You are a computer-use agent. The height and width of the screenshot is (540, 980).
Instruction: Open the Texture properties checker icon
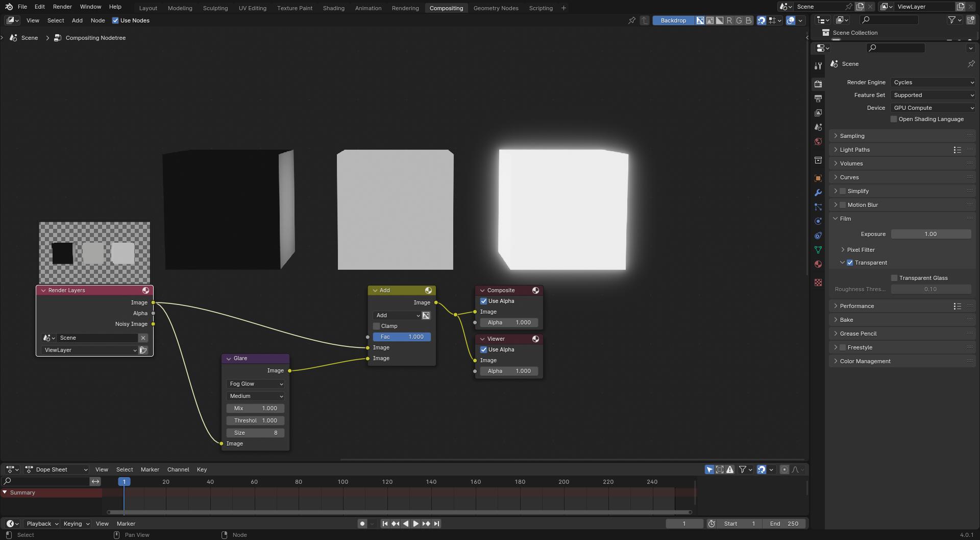(818, 283)
